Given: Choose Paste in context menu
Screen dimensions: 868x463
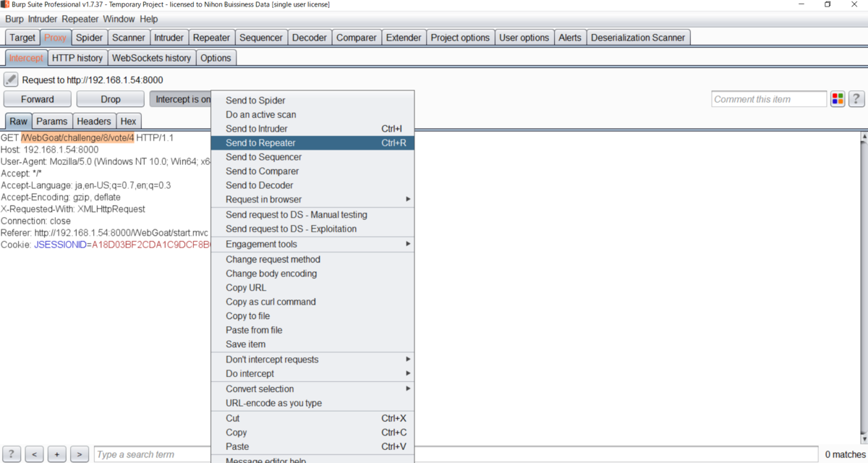Looking at the screenshot, I should 312,447.
